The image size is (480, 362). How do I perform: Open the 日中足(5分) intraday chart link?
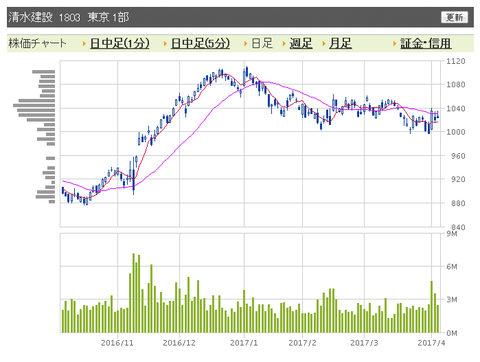pyautogui.click(x=200, y=43)
